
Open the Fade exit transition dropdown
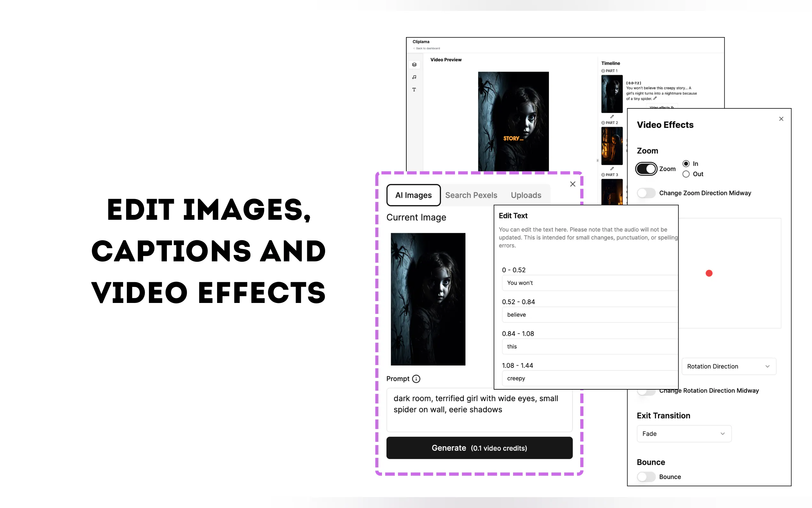click(x=684, y=434)
